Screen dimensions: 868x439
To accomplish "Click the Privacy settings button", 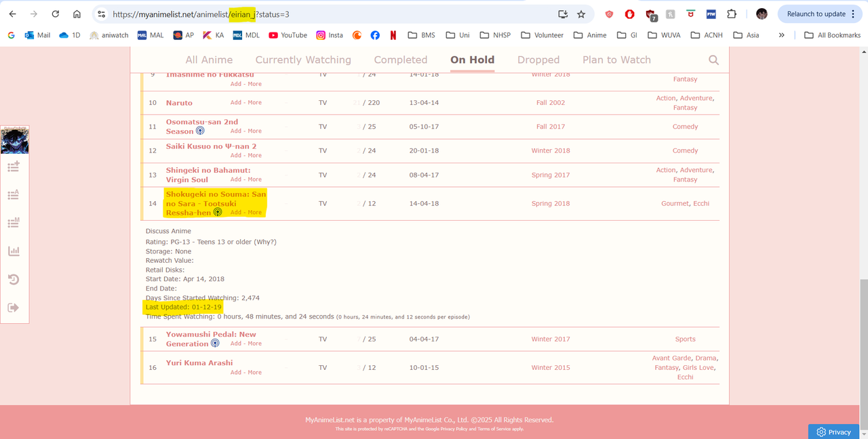I will 834,432.
